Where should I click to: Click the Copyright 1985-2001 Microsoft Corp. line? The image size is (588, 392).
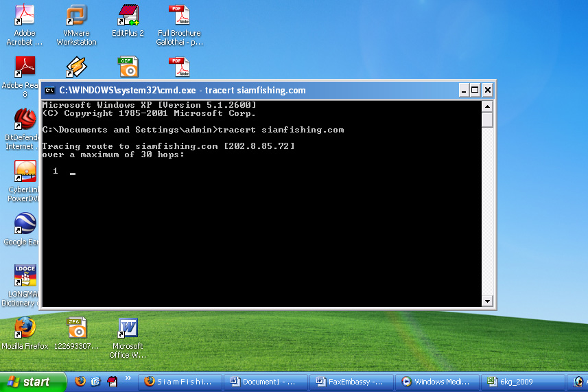tap(149, 113)
